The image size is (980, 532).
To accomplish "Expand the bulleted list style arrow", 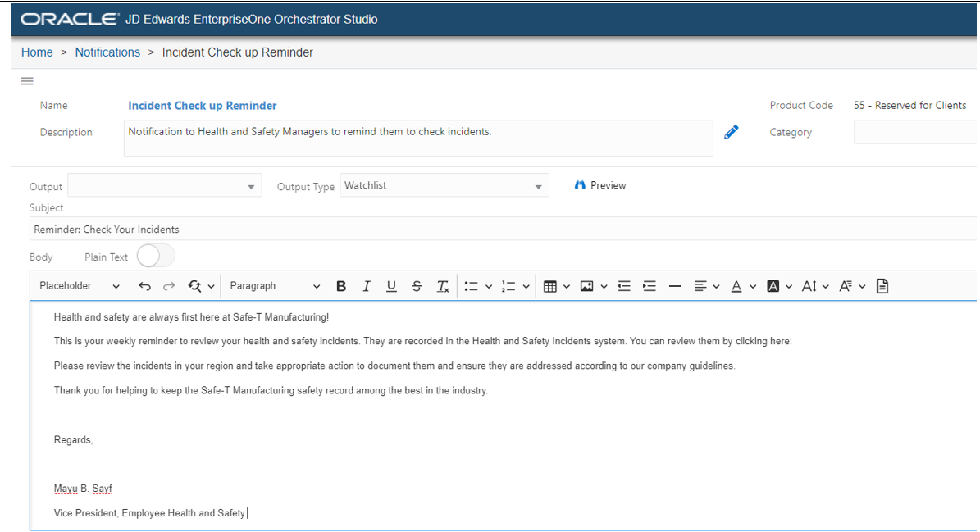I will tap(489, 287).
